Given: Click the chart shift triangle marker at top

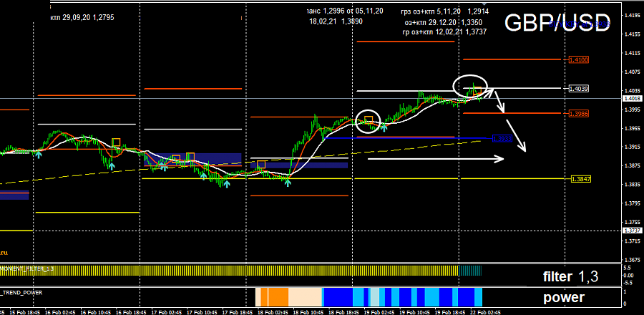Looking at the screenshot, I should point(484,3).
